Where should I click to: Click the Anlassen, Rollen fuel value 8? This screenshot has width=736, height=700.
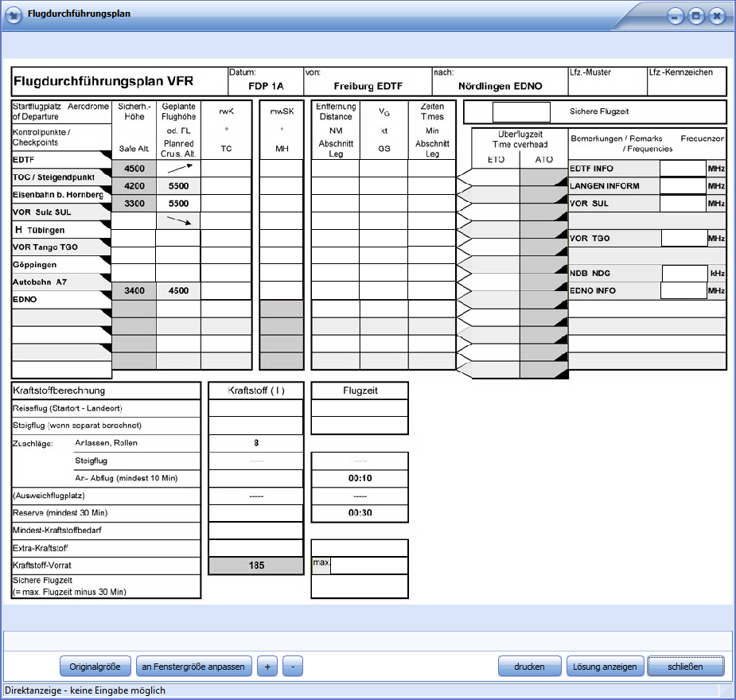pyautogui.click(x=256, y=443)
